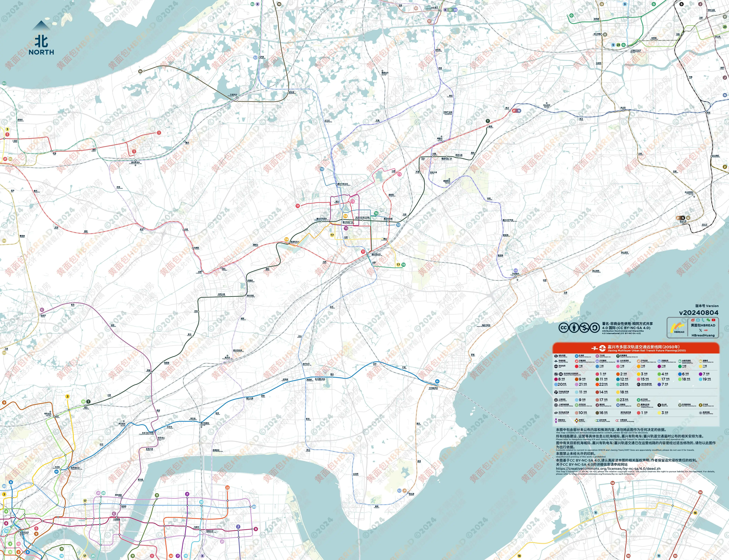Click the CC Attribution person icon
Image resolution: width=729 pixels, height=560 pixels.
coord(574,328)
